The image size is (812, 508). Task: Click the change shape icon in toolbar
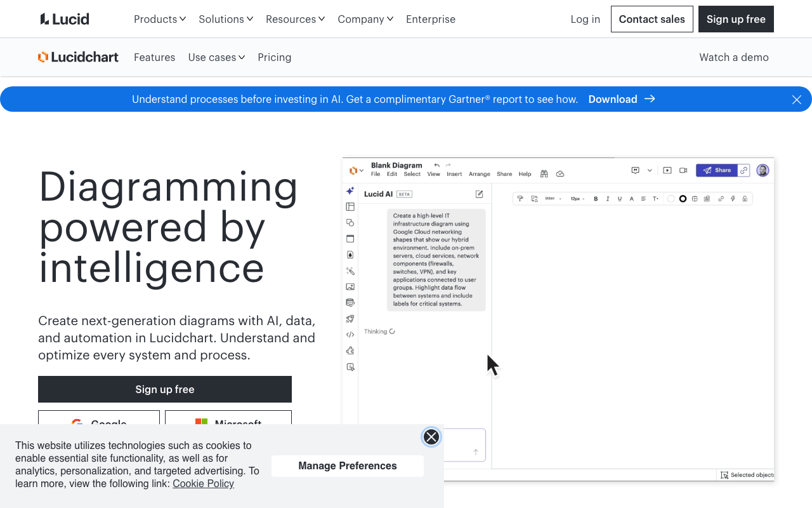pos(534,199)
